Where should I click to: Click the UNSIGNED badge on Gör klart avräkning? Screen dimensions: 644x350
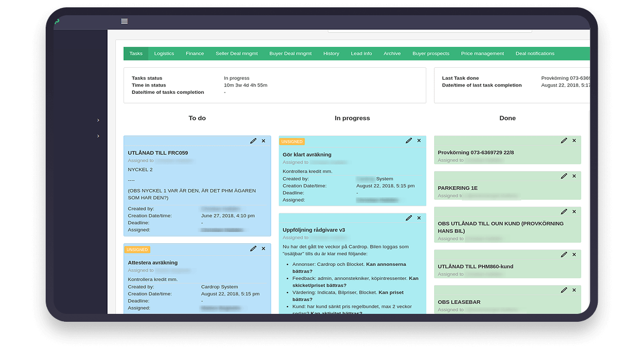(292, 142)
